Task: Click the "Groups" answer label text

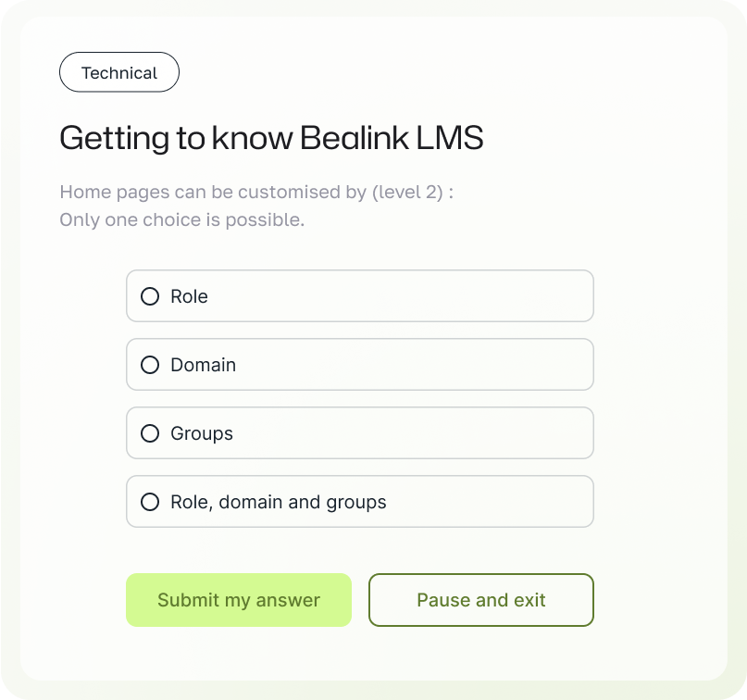Action: click(x=202, y=433)
